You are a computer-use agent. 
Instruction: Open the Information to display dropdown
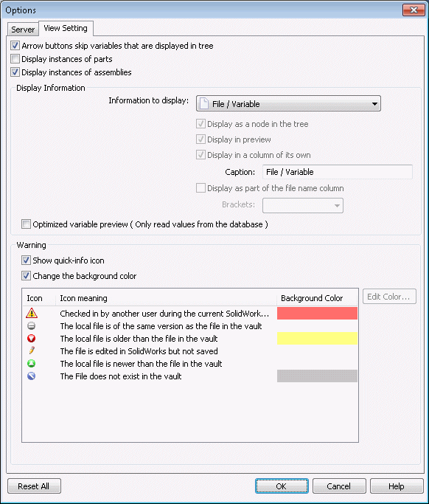click(x=288, y=103)
